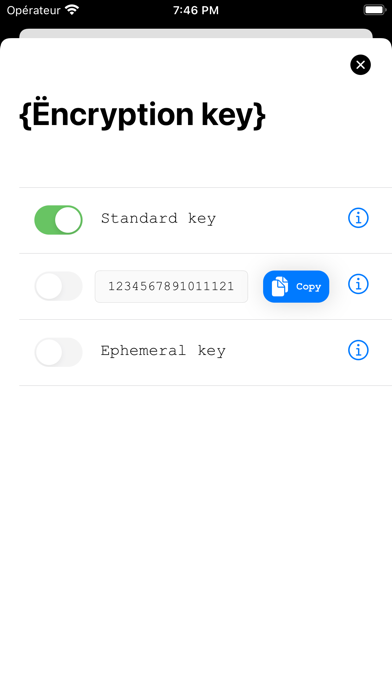Click the document icon inside Copy button
Image resolution: width=392 pixels, height=696 pixels.
coord(280,286)
